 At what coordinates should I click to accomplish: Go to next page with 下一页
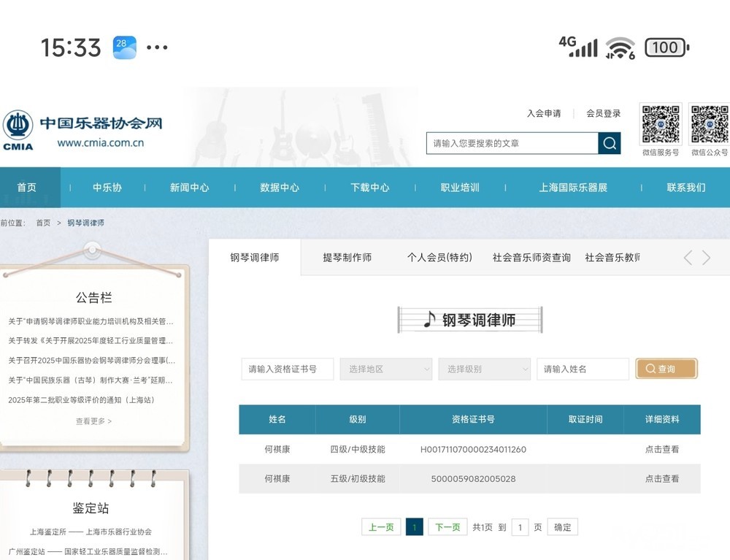click(447, 527)
